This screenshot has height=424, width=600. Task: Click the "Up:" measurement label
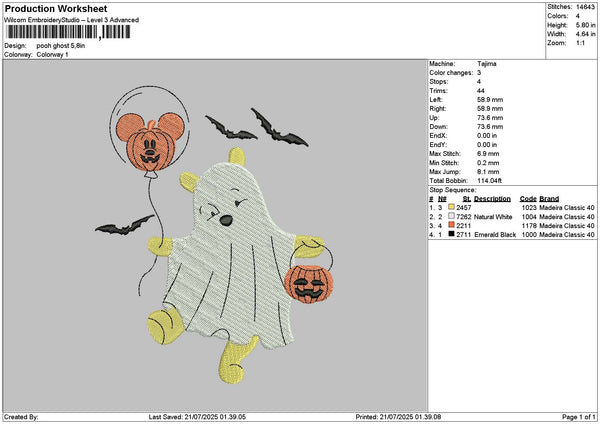(x=434, y=118)
